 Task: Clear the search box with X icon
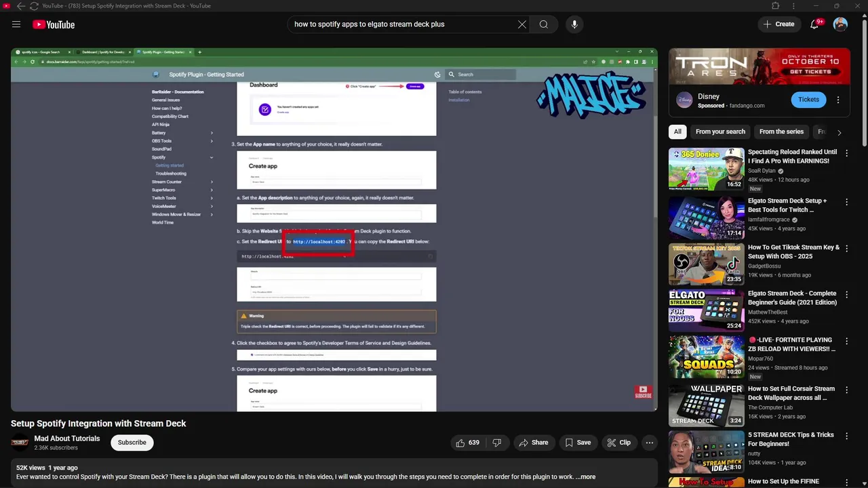click(522, 24)
